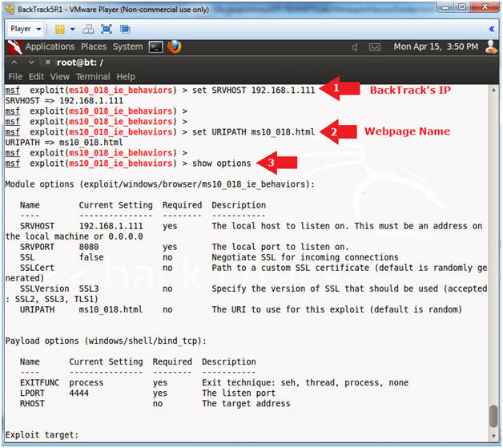Open the terminal File menu
The height and width of the screenshot is (448, 503).
tap(15, 77)
